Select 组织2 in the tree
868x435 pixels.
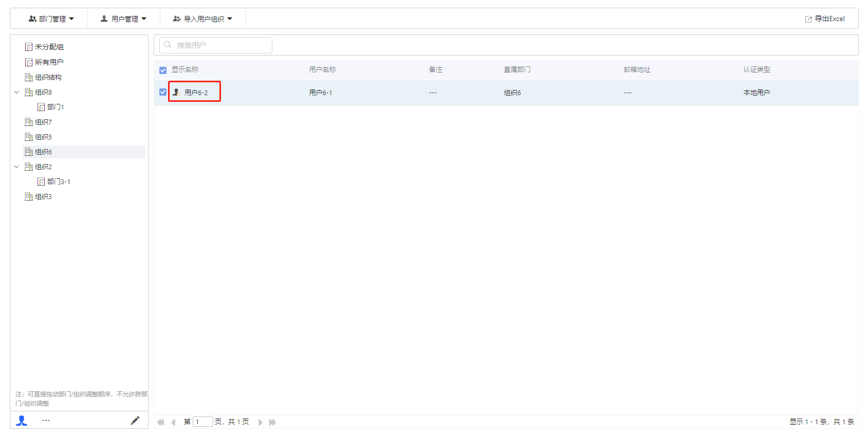(43, 167)
